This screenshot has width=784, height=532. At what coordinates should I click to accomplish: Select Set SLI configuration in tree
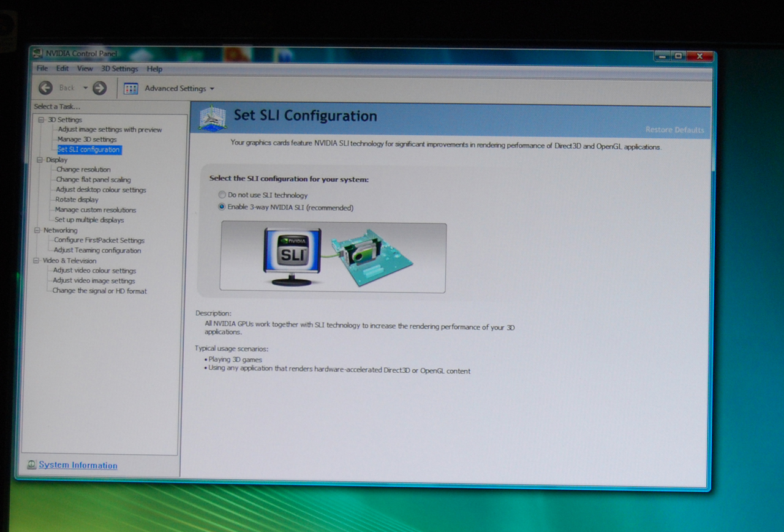click(89, 149)
